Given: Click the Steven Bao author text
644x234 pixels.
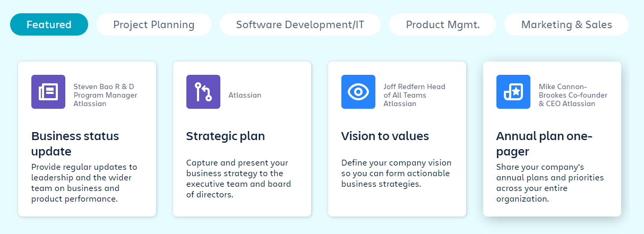Looking at the screenshot, I should point(105,95).
